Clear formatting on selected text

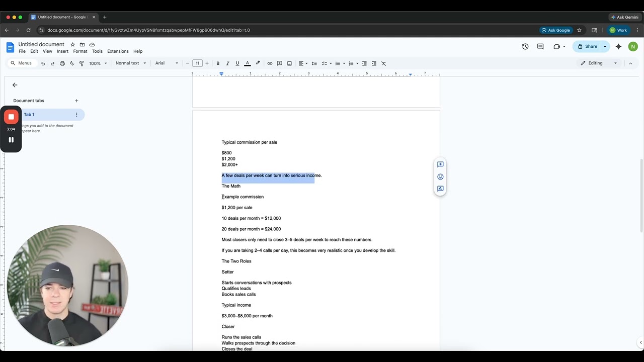click(383, 63)
